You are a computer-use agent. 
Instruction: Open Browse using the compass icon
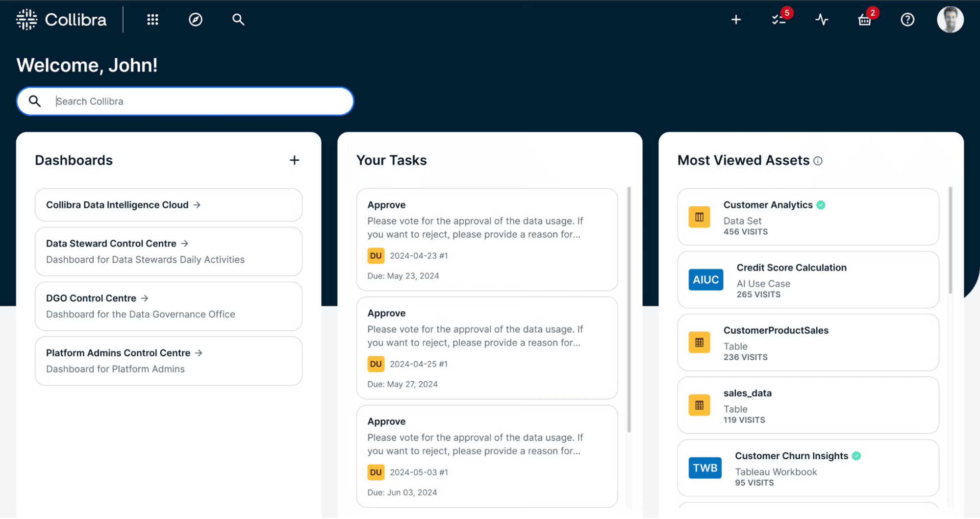[195, 20]
